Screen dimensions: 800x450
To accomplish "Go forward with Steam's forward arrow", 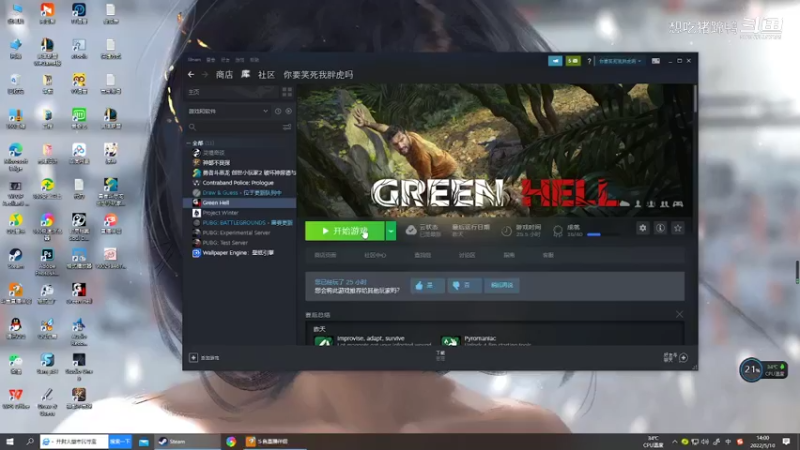I will click(x=205, y=74).
